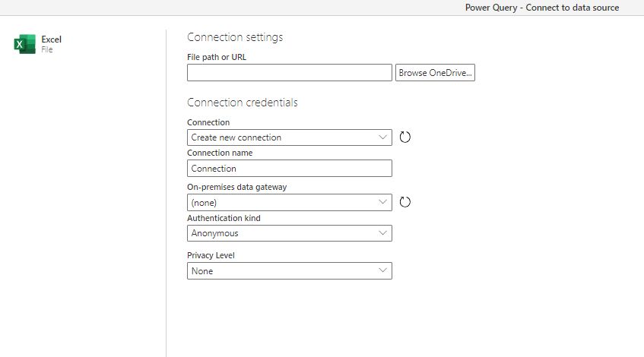
Task: Expand the gateway dropdown showing (none)
Action: [x=289, y=203]
